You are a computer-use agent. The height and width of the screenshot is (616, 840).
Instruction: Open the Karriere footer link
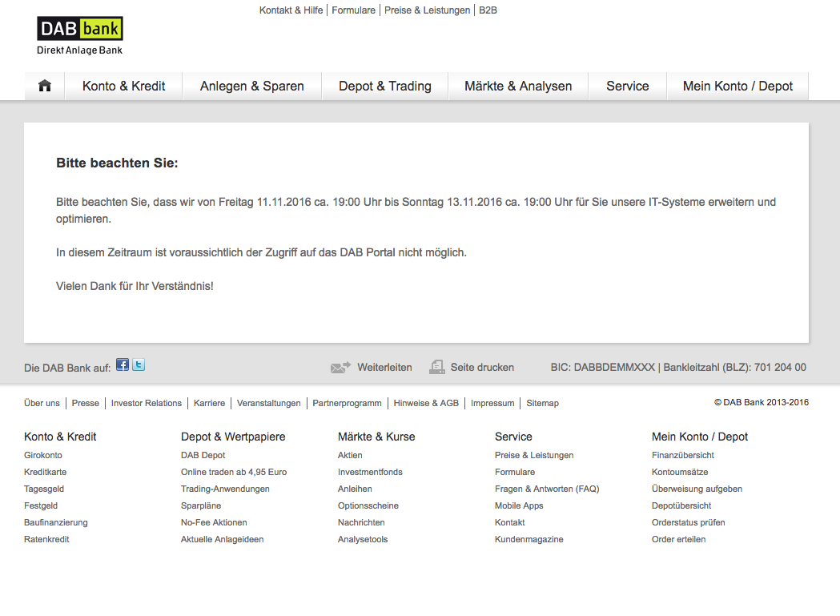click(x=210, y=403)
